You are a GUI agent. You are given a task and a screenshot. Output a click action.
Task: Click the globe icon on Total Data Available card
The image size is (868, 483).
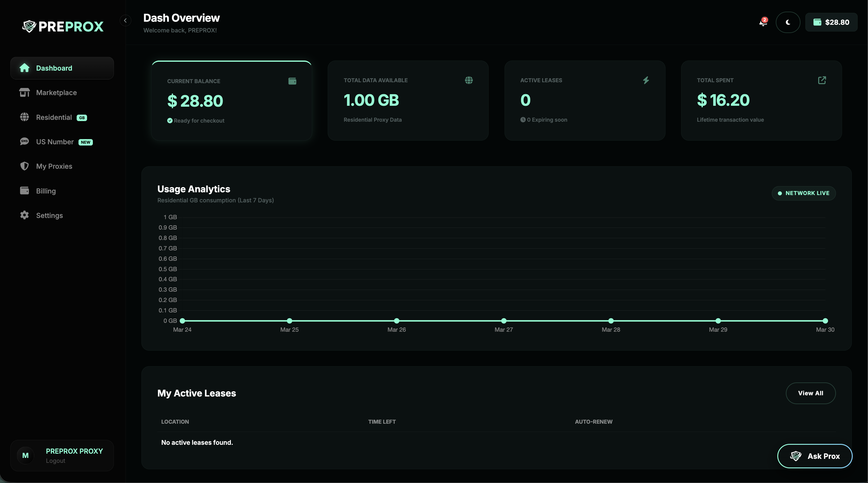[469, 80]
